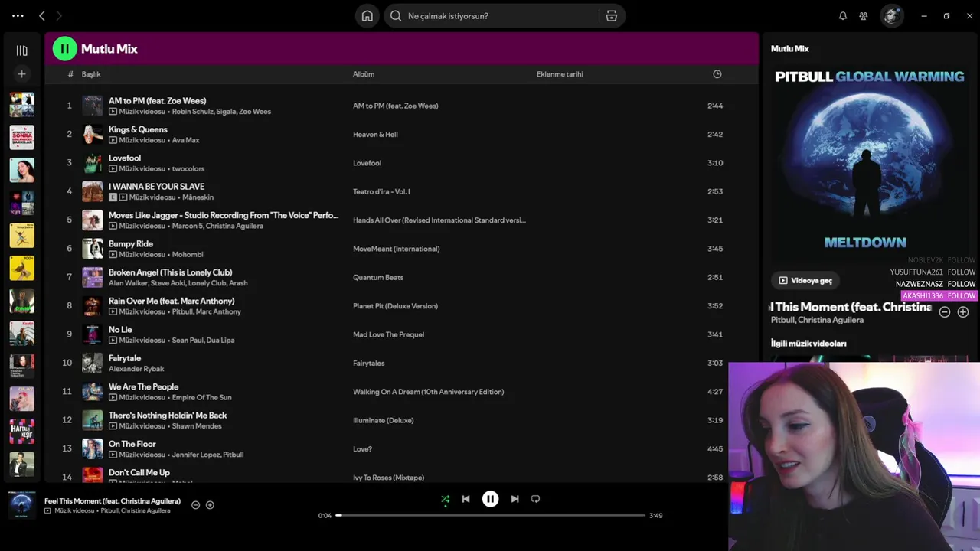Screen dimensions: 980x551
Task: Open the notifications bell
Action: (843, 15)
